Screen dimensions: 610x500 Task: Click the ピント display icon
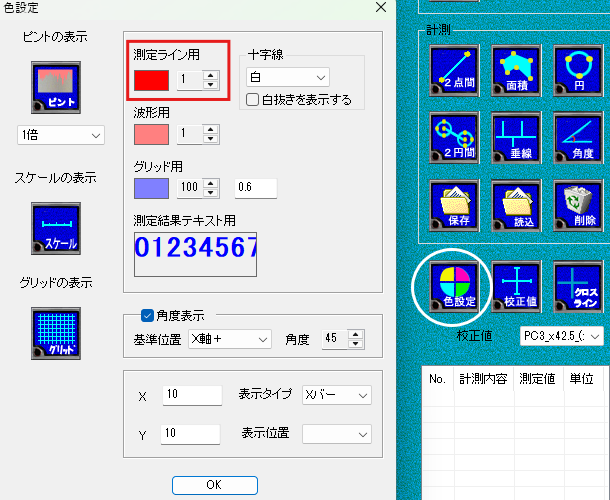(x=56, y=88)
